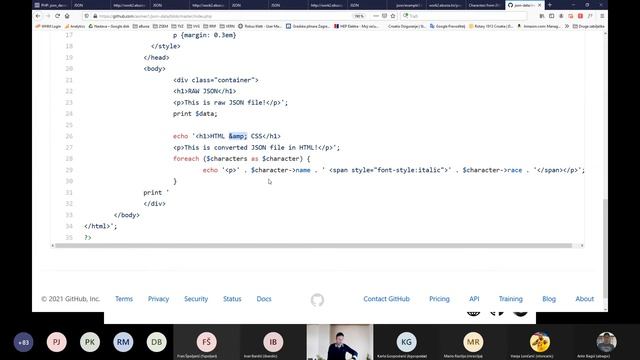
Task: Open the Privacy footer link
Action: 158,299
